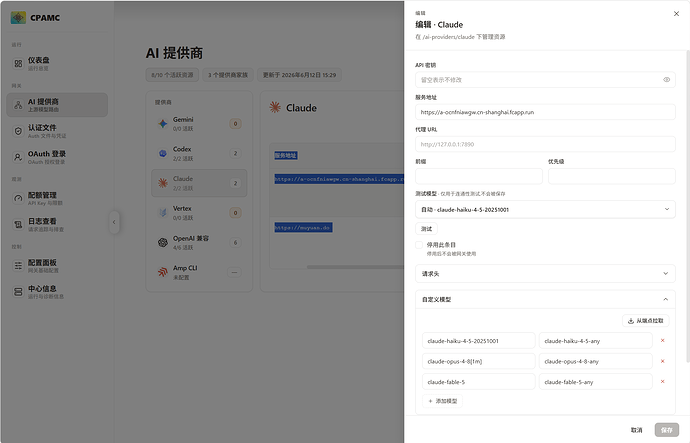Image resolution: width=690 pixels, height=443 pixels.
Task: Click the Gemini count badge showing 0
Action: click(235, 124)
